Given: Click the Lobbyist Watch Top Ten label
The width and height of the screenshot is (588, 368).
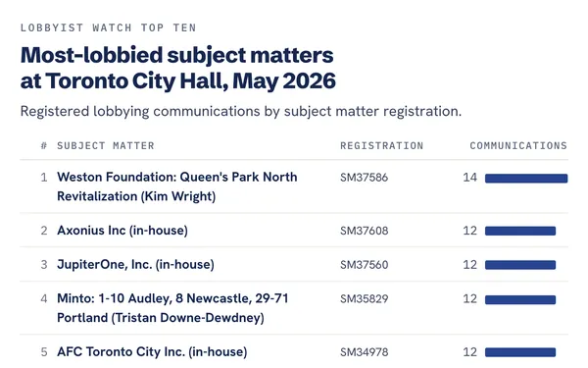Looking at the screenshot, I should pos(109,27).
